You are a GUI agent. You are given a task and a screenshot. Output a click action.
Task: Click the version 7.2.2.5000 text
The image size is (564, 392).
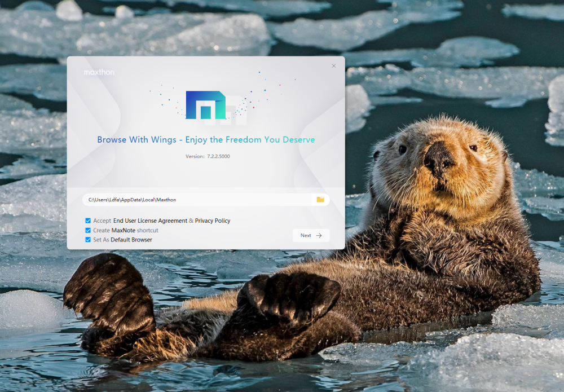(207, 156)
